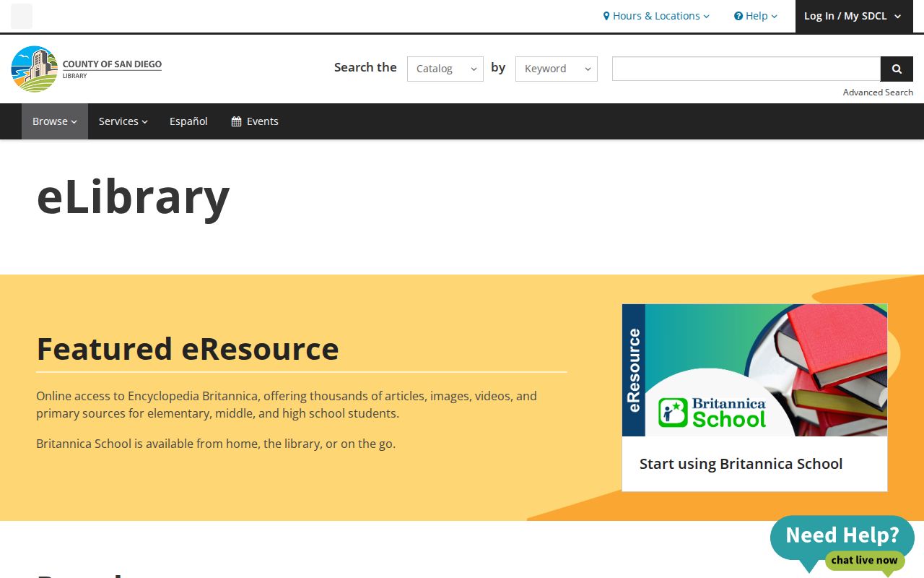Open the Hours & Locations menu
The width and height of the screenshot is (924, 578).
pyautogui.click(x=656, y=16)
